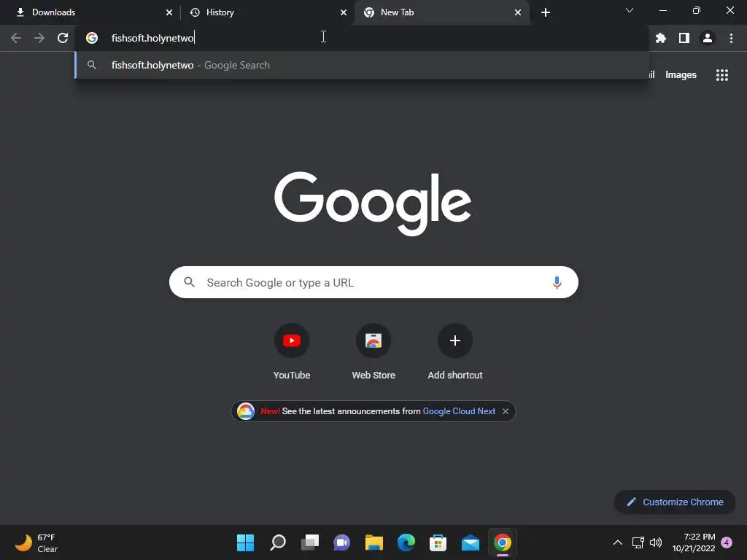
Task: Switch to the Downloads tab
Action: tap(90, 12)
